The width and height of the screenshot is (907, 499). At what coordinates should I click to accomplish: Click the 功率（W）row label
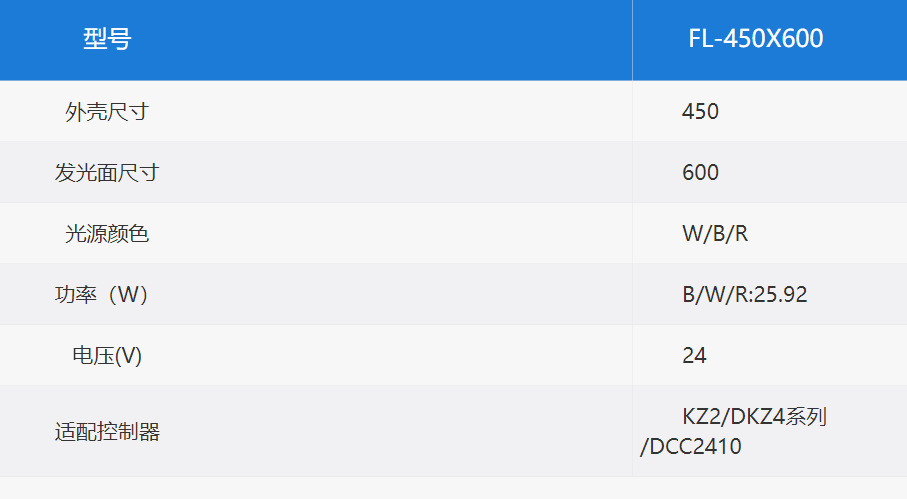[103, 295]
